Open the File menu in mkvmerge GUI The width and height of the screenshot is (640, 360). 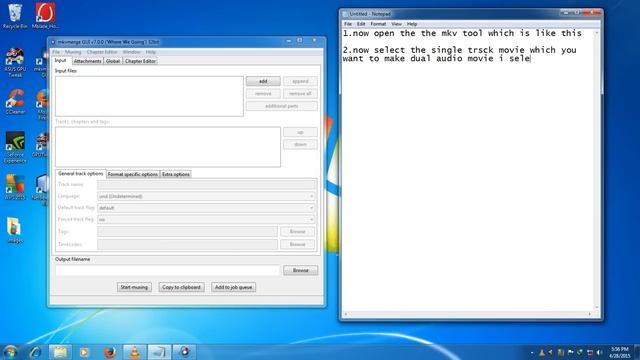(x=56, y=52)
